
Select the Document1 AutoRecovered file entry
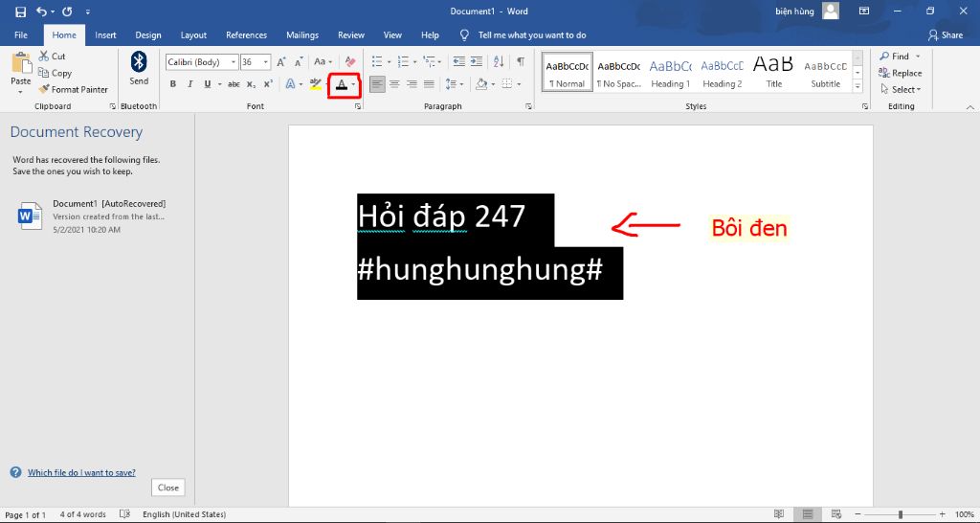pos(94,216)
